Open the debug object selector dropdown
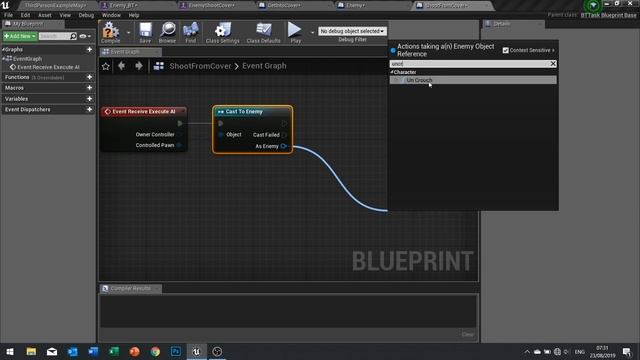This screenshot has width=640, height=360. click(352, 31)
